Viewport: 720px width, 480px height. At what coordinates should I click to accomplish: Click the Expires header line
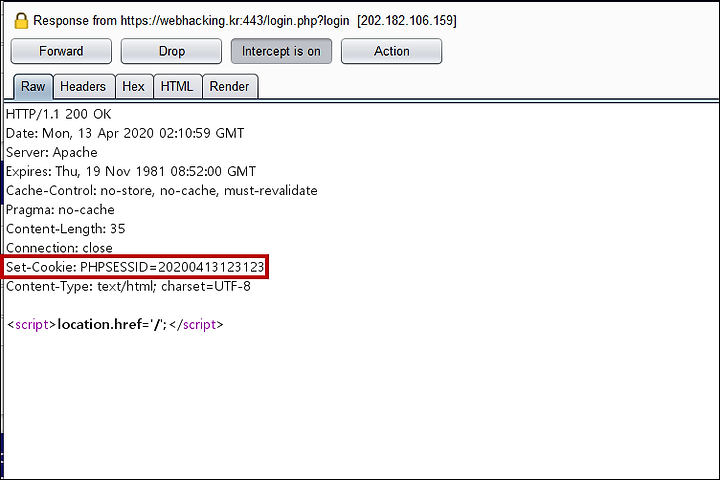coord(131,171)
